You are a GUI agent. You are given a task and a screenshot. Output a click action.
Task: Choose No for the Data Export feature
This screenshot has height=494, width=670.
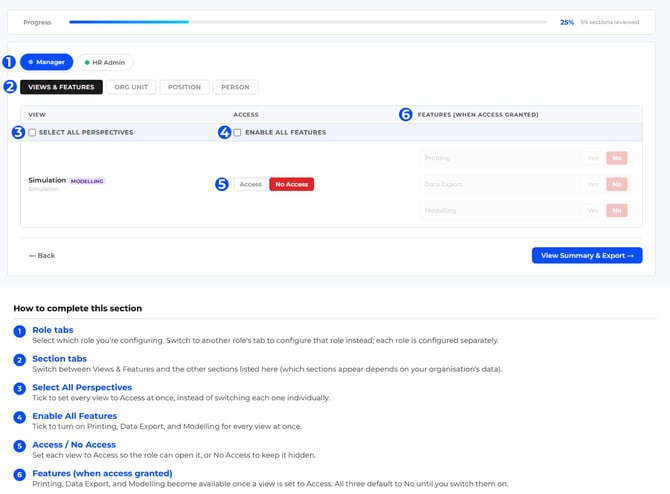617,184
